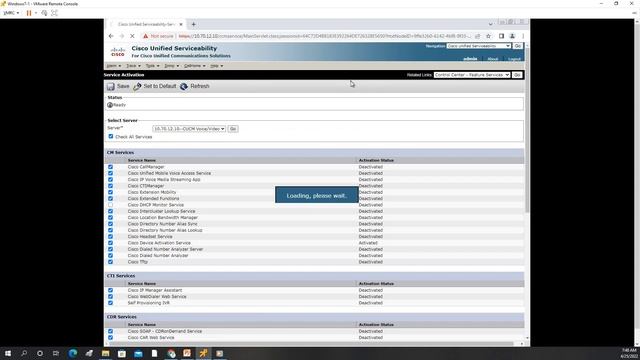
Task: Uncheck the Cisco CallManager checkbox
Action: pos(111,167)
